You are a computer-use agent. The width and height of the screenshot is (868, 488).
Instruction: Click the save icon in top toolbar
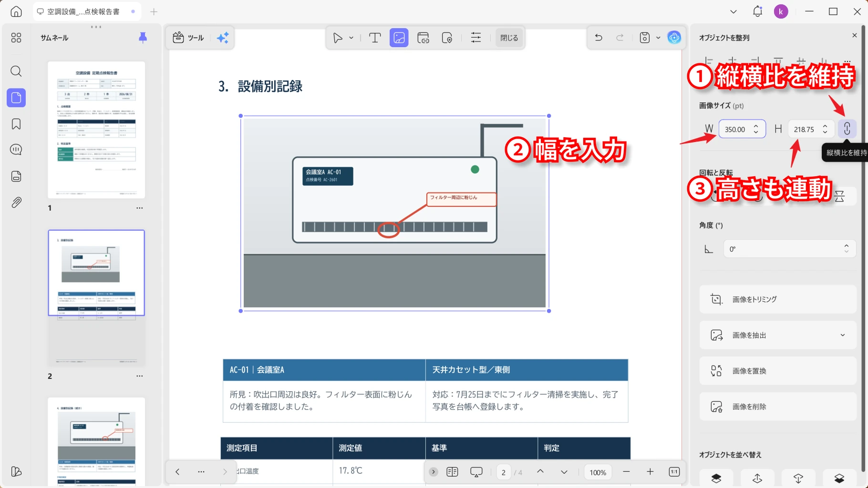[x=645, y=38]
